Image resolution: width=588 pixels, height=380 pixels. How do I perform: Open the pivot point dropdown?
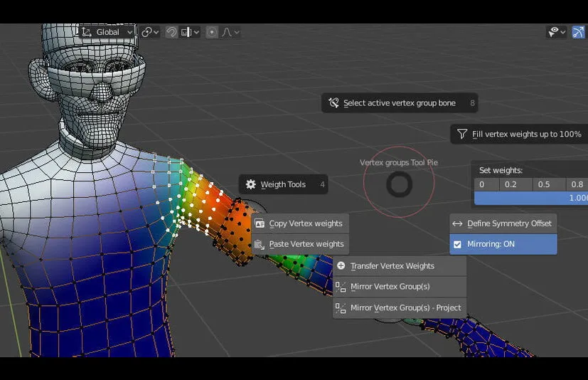pos(150,32)
